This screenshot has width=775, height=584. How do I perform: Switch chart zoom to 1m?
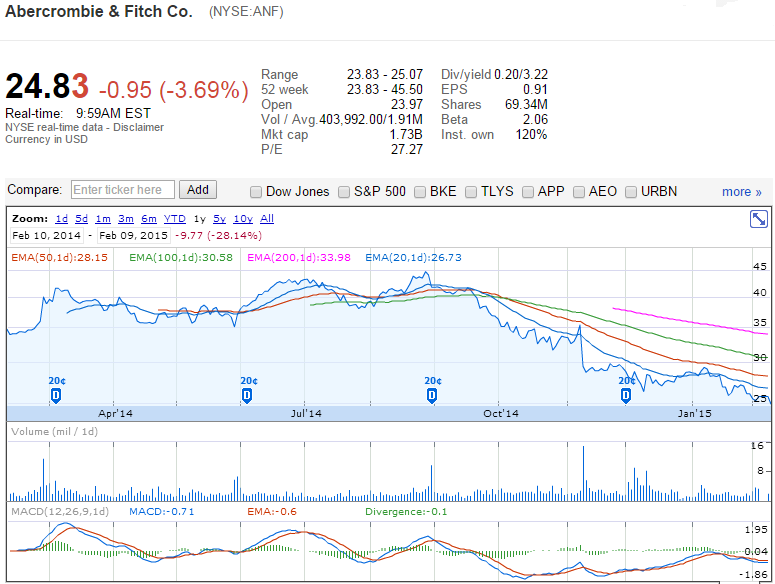[103, 219]
